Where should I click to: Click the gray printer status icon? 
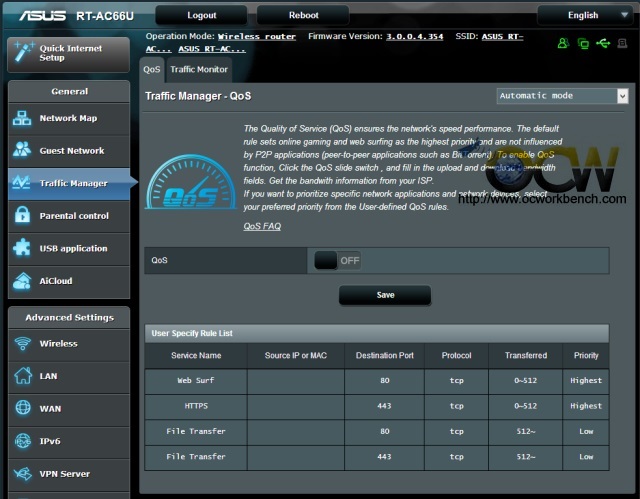click(622, 43)
